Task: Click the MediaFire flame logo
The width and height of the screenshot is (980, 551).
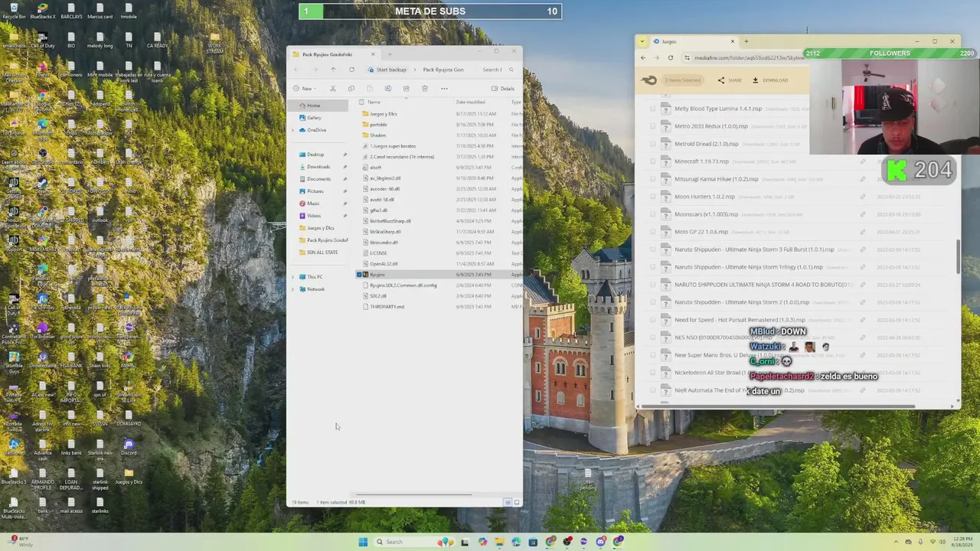Action: (649, 80)
